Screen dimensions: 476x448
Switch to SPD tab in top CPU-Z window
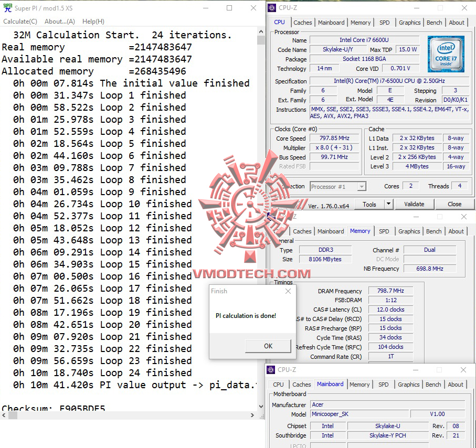click(384, 23)
